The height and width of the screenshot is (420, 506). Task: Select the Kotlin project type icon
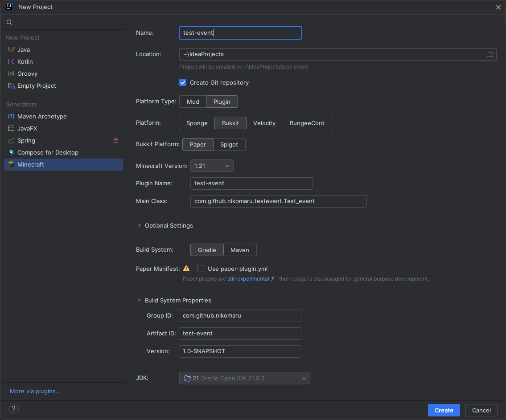click(x=11, y=61)
